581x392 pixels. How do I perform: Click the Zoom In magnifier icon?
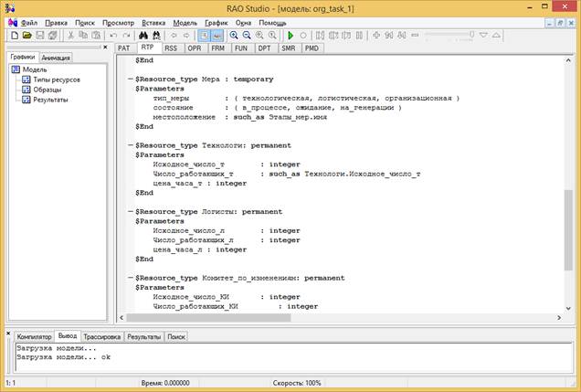point(234,36)
